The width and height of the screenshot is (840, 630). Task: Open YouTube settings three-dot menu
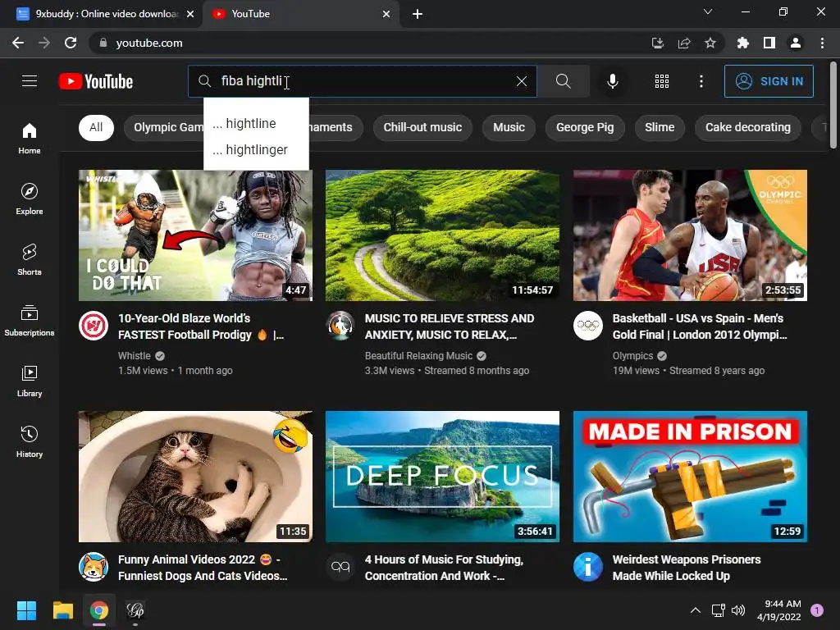click(701, 81)
